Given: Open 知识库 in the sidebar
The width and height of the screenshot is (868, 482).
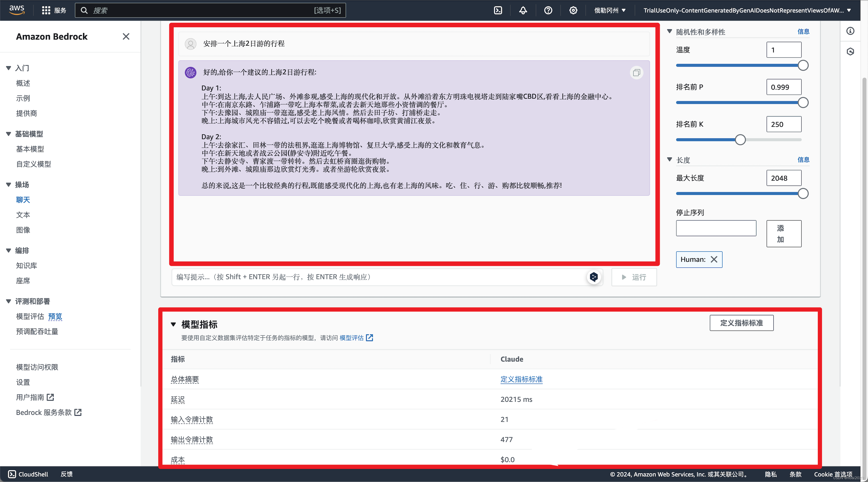Looking at the screenshot, I should (x=27, y=266).
